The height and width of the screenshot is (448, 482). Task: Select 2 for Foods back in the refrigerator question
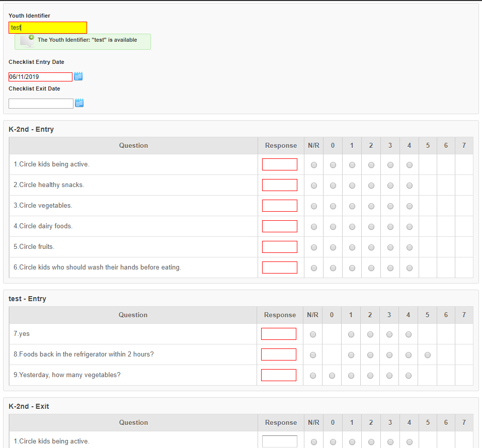coord(370,355)
